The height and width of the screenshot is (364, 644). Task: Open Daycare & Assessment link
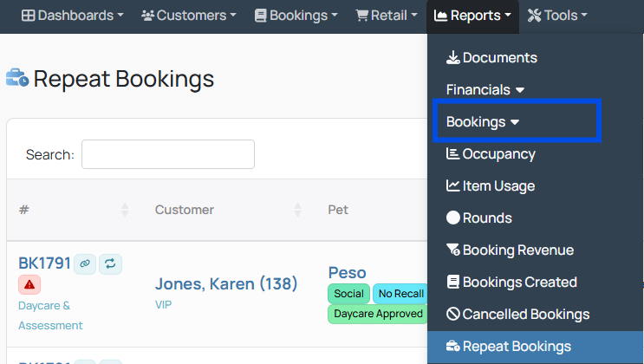tap(50, 315)
